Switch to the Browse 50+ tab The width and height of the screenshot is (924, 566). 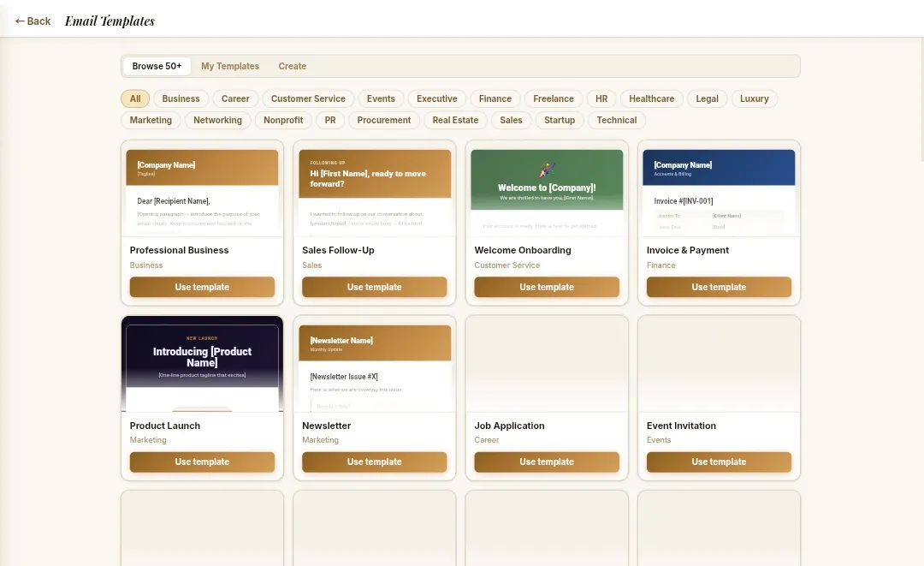pyautogui.click(x=157, y=66)
